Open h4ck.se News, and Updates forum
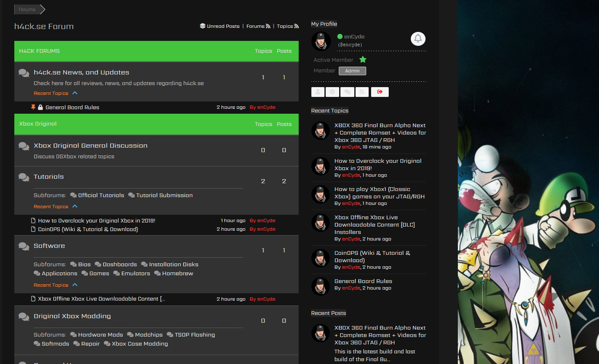Viewport: 599px width, 364px height. tap(81, 72)
